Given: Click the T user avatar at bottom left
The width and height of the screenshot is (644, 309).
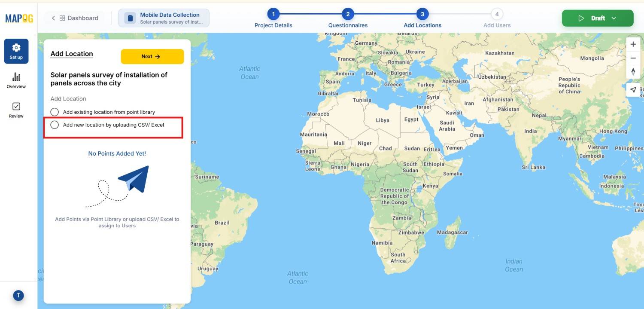Looking at the screenshot, I should pyautogui.click(x=18, y=295).
